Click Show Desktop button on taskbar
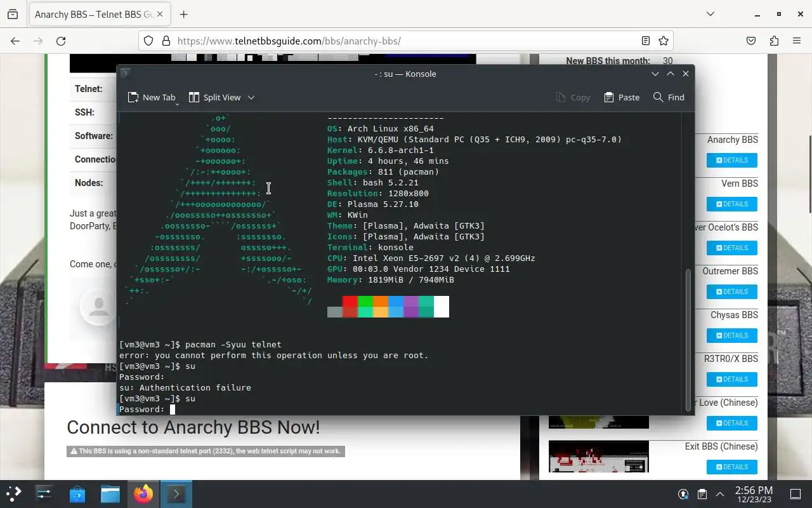Screen dimensions: 812x508 (796, 494)
